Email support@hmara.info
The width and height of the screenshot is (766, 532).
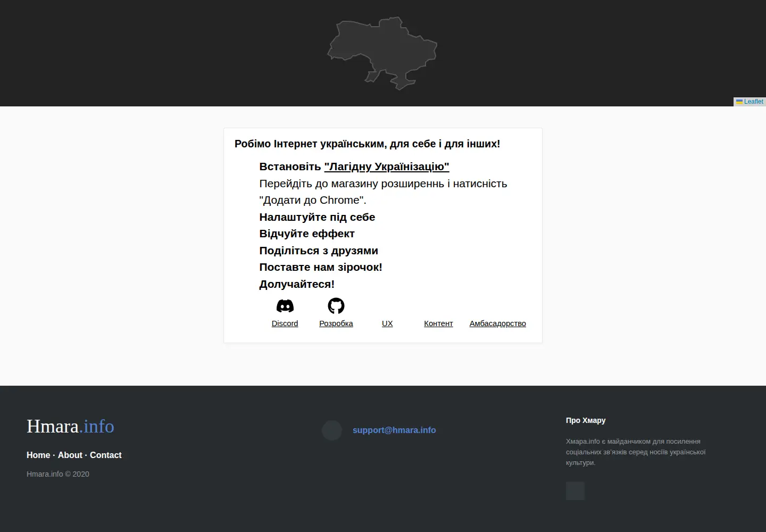pos(394,430)
